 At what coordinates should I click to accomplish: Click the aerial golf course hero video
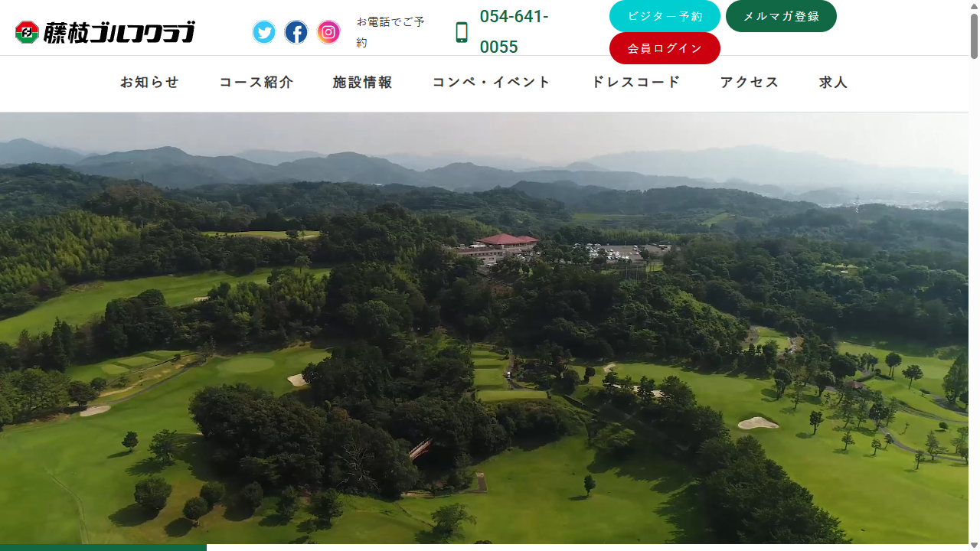pos(484,329)
